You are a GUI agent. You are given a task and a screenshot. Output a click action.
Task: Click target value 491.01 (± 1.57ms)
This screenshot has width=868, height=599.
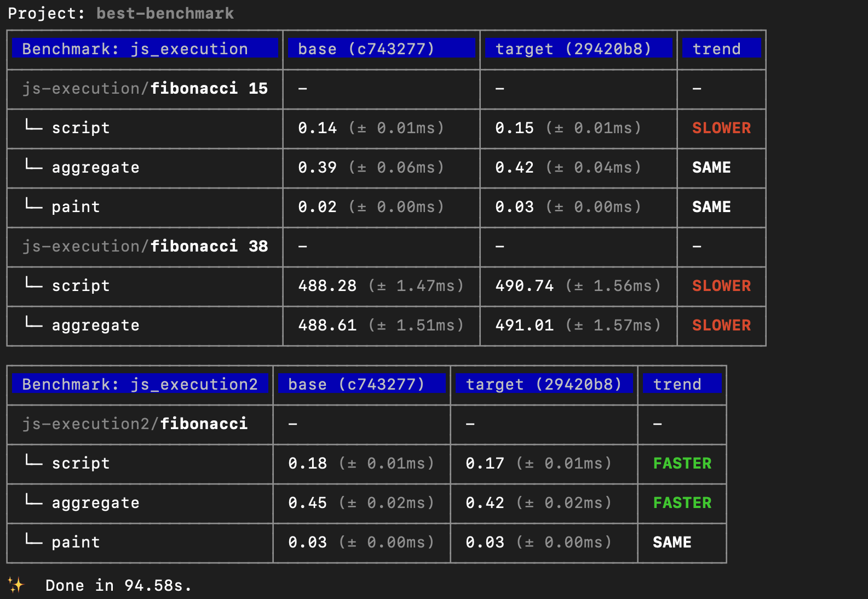578,326
